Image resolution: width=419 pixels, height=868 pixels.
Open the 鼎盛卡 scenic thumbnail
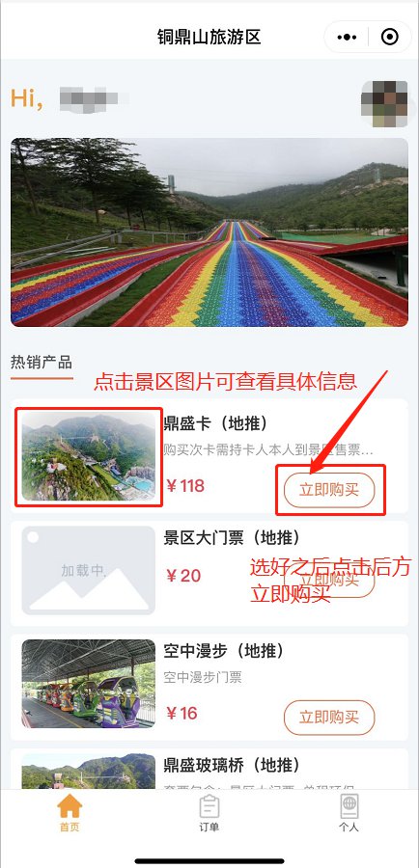point(89,455)
